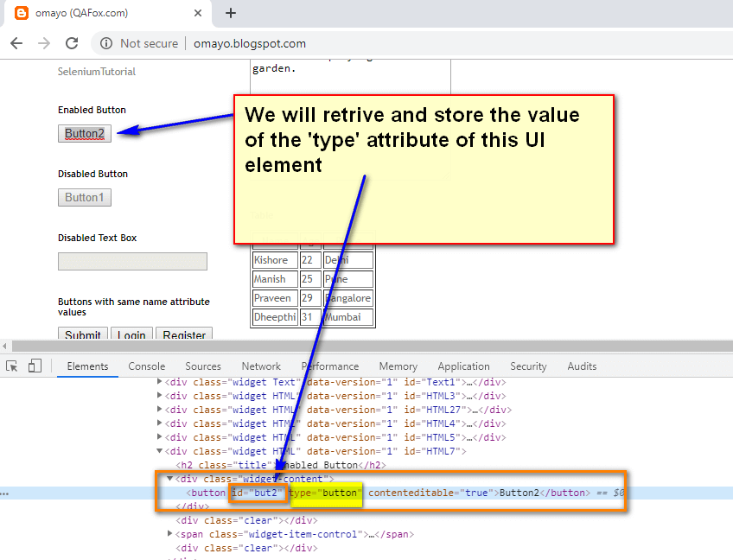This screenshot has width=733, height=560.
Task: Click the age 22 table cell
Action: coord(310,260)
